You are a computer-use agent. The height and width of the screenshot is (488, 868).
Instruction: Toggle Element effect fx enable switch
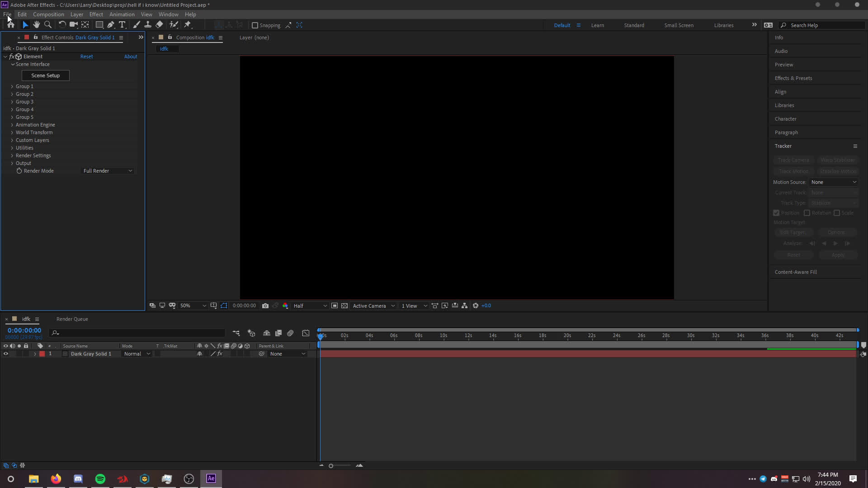click(12, 56)
